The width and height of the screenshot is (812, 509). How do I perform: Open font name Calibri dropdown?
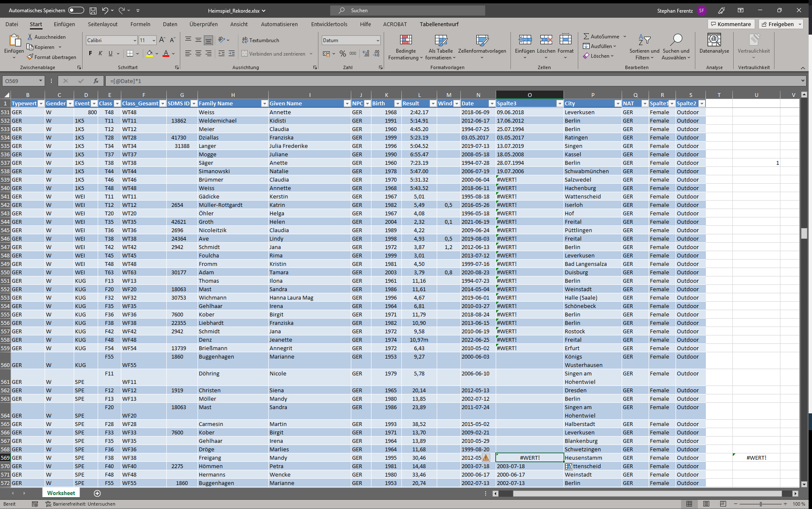135,40
